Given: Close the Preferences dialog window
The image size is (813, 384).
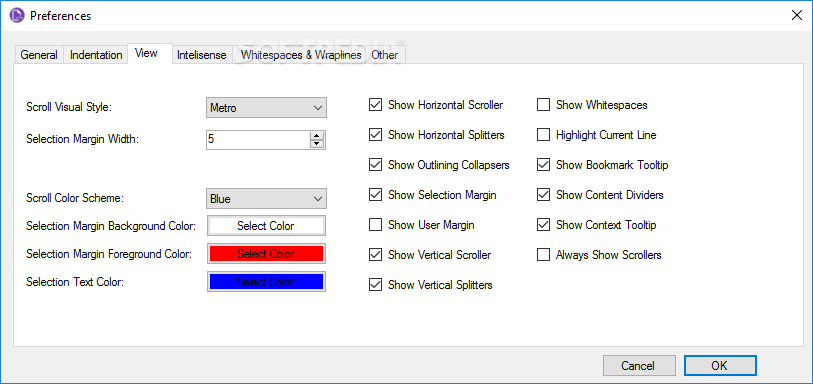Looking at the screenshot, I should [796, 15].
